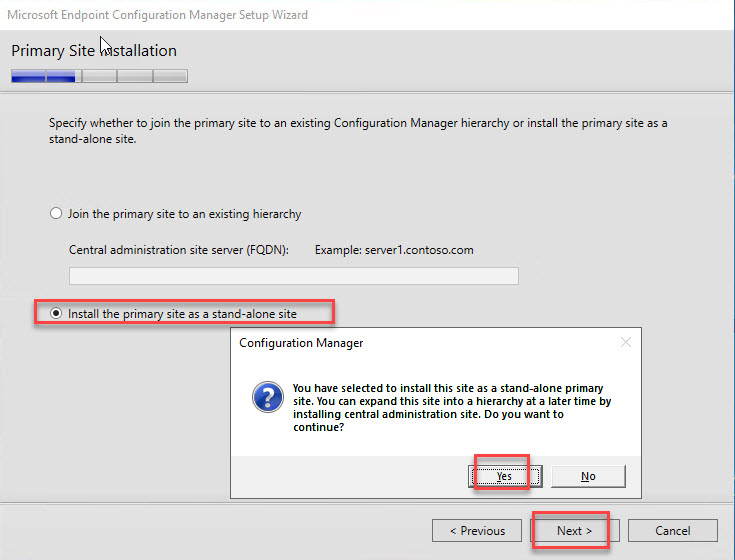Choose Install the primary site as stand-alone
This screenshot has height=560, width=735.
(56, 313)
